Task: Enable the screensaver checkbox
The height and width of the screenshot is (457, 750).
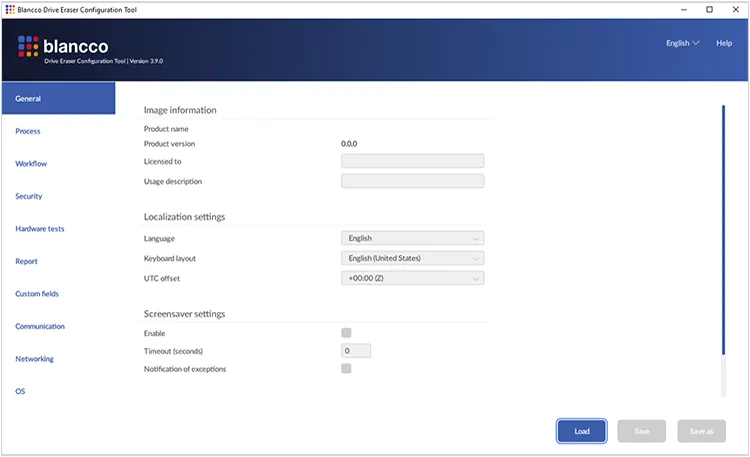Action: [x=346, y=333]
